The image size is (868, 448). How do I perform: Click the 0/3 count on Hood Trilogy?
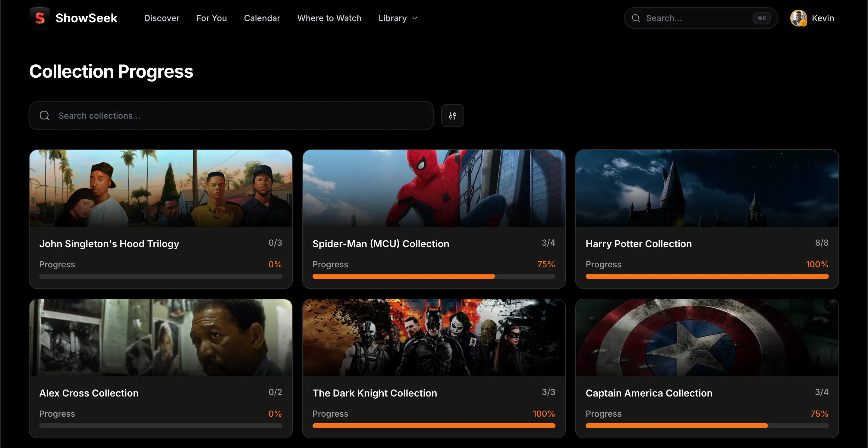[275, 243]
